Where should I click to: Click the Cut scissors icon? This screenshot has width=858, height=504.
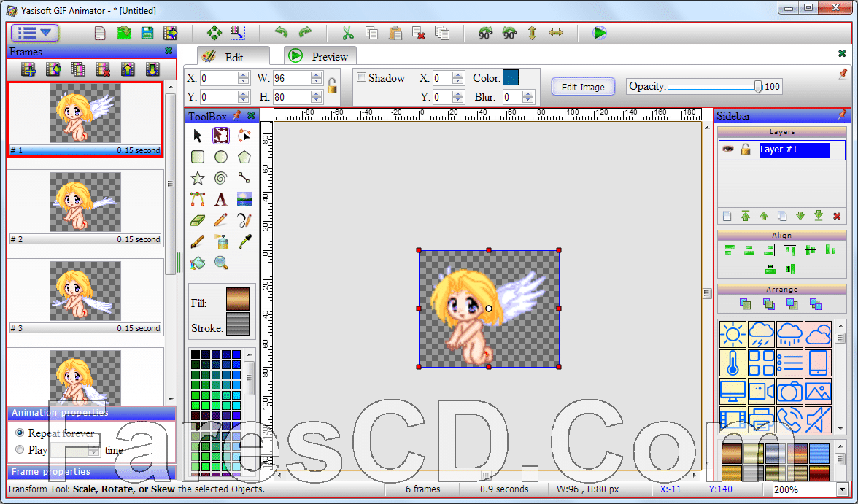click(x=347, y=33)
